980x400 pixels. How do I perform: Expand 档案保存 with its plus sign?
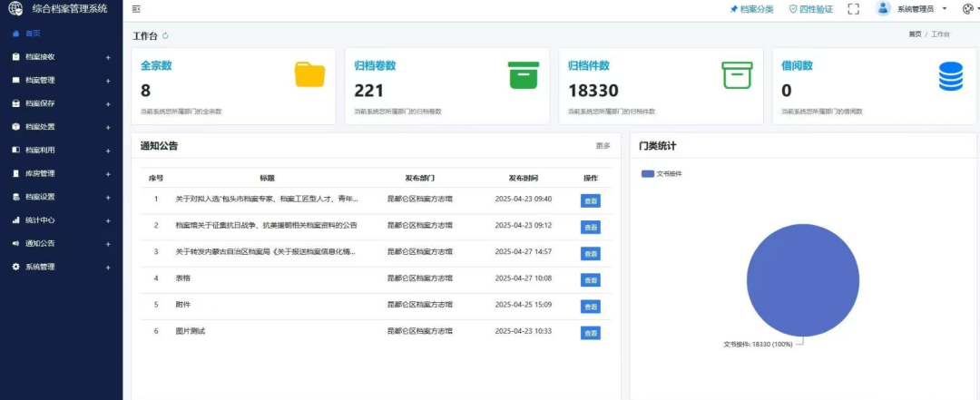tap(108, 104)
